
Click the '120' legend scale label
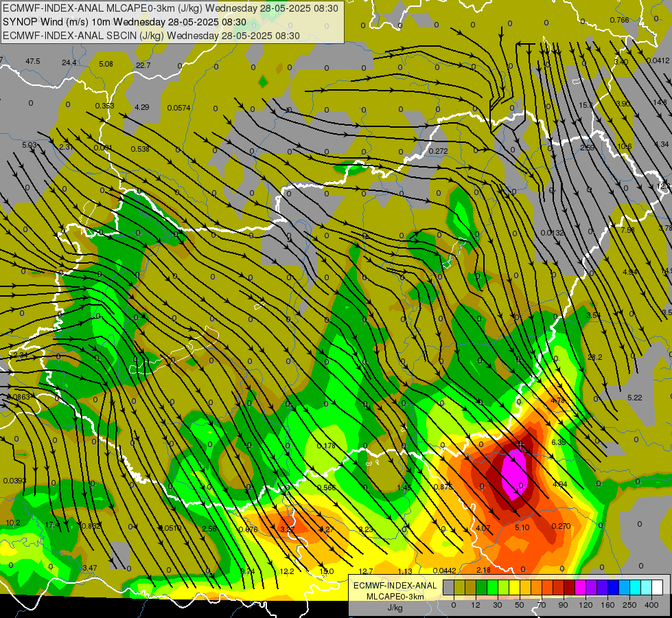[x=586, y=605]
